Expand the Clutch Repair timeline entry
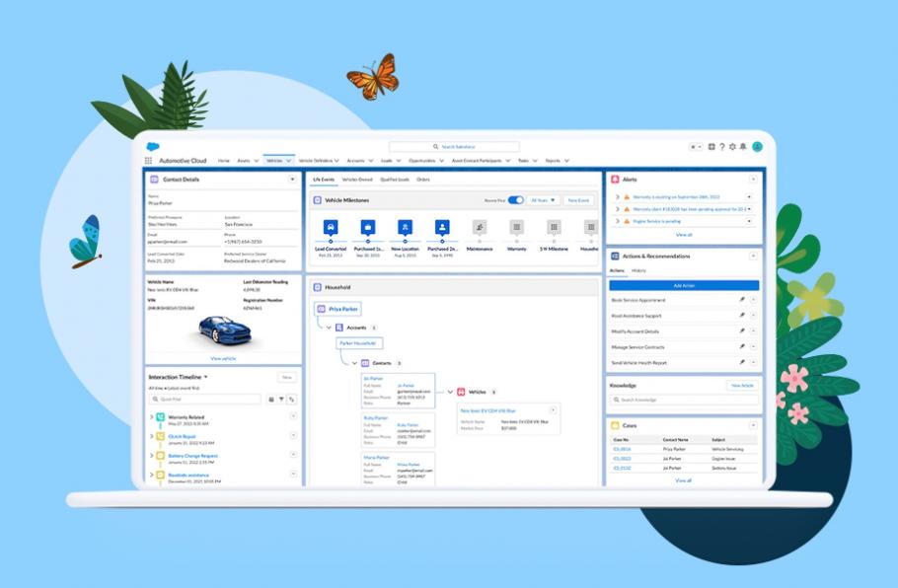This screenshot has height=588, width=898. pyautogui.click(x=151, y=436)
